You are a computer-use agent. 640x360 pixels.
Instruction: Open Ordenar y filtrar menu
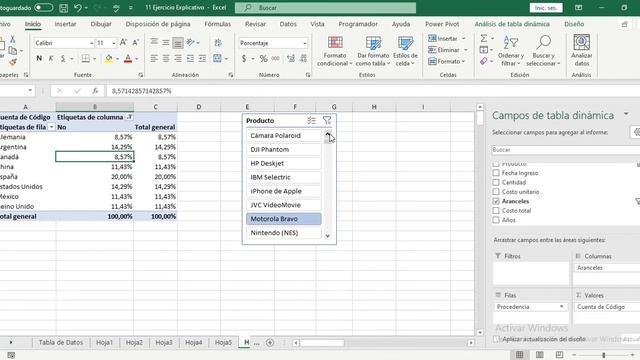click(511, 51)
